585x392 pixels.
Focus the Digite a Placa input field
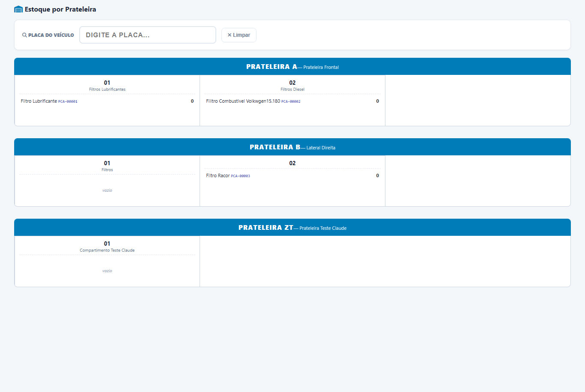[x=148, y=35]
